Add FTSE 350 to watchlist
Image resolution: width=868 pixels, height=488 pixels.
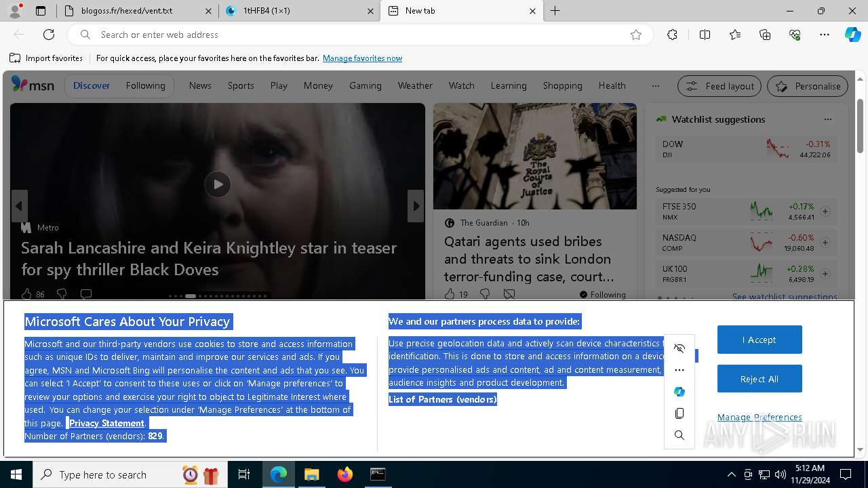(x=825, y=211)
